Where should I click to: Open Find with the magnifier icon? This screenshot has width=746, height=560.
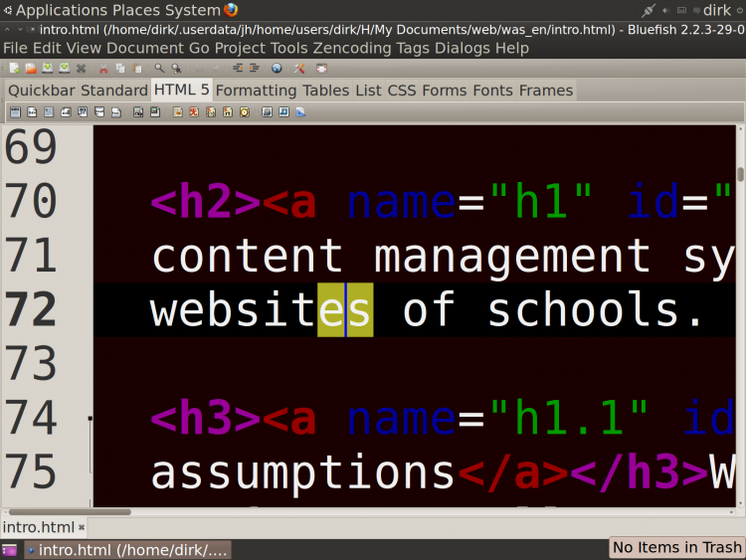tap(159, 69)
